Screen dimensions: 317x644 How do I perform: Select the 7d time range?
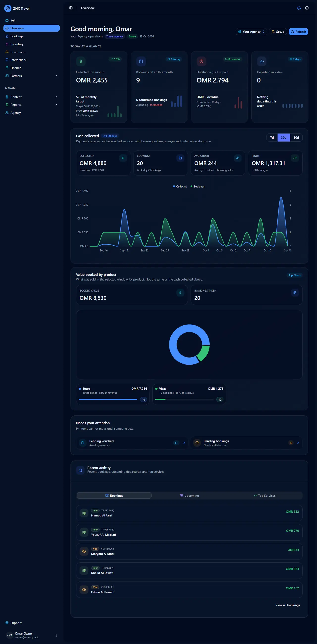[272, 137]
